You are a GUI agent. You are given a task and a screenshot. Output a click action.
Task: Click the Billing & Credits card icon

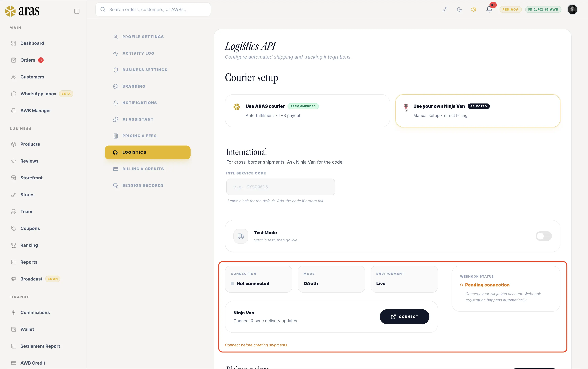116,169
